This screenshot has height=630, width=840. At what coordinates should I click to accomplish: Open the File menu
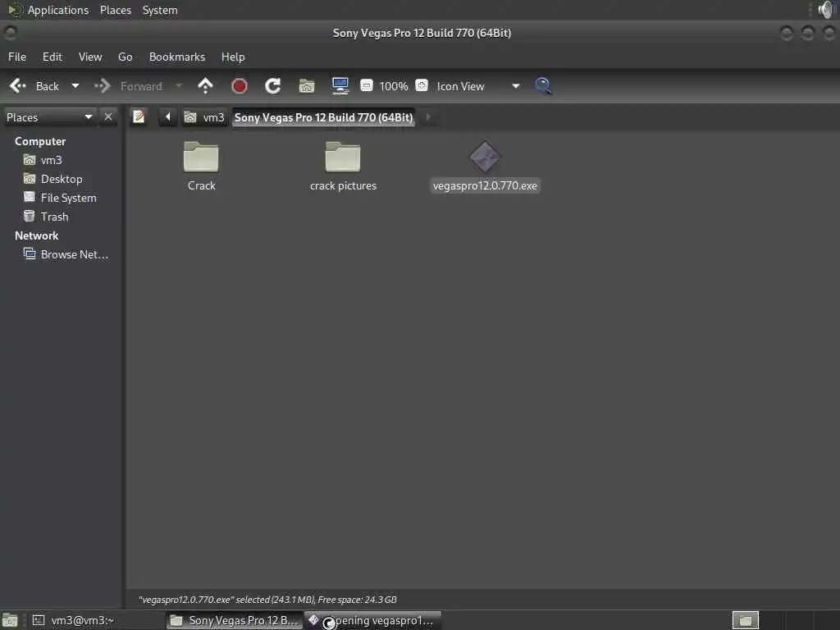(x=17, y=57)
